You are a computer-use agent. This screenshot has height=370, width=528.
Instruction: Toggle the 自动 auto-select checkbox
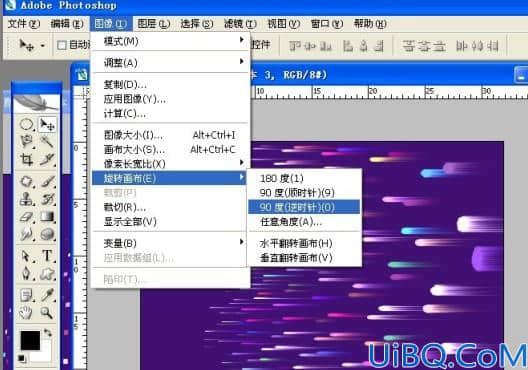click(x=62, y=45)
